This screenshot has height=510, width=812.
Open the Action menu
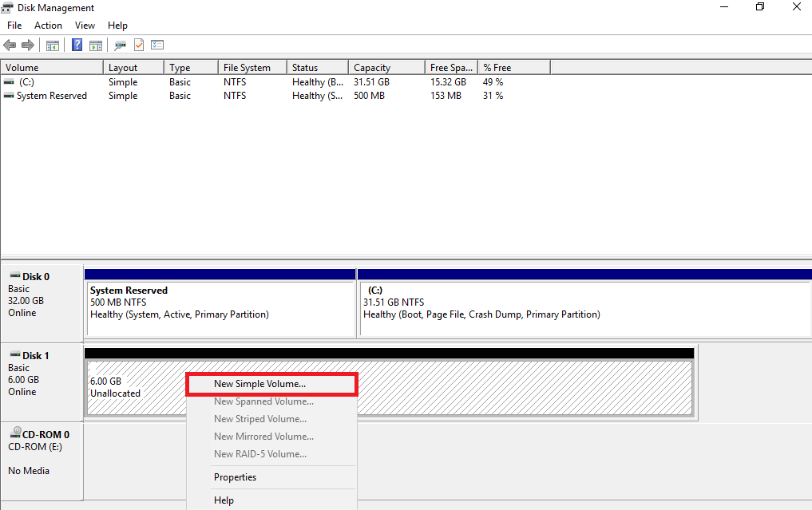pos(48,26)
